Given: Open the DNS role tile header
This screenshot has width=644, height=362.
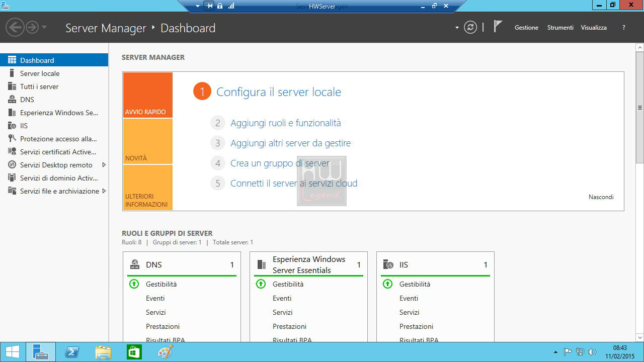Looking at the screenshot, I should (x=182, y=264).
